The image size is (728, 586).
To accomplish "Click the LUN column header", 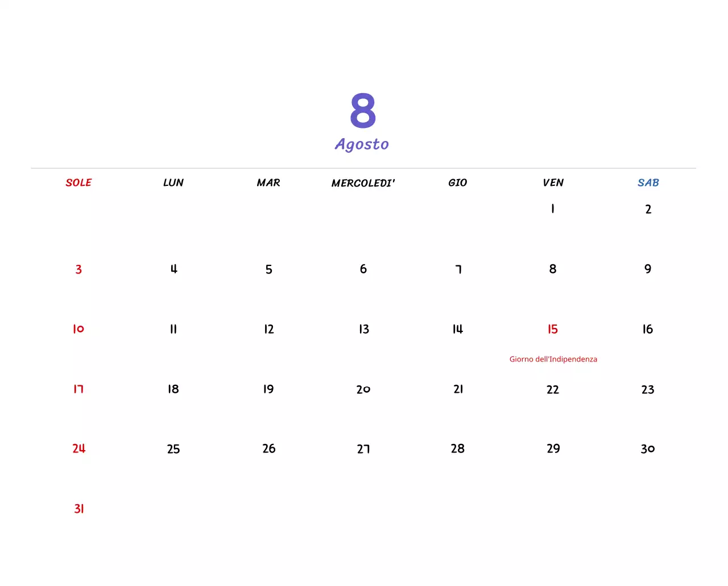I will click(x=173, y=182).
